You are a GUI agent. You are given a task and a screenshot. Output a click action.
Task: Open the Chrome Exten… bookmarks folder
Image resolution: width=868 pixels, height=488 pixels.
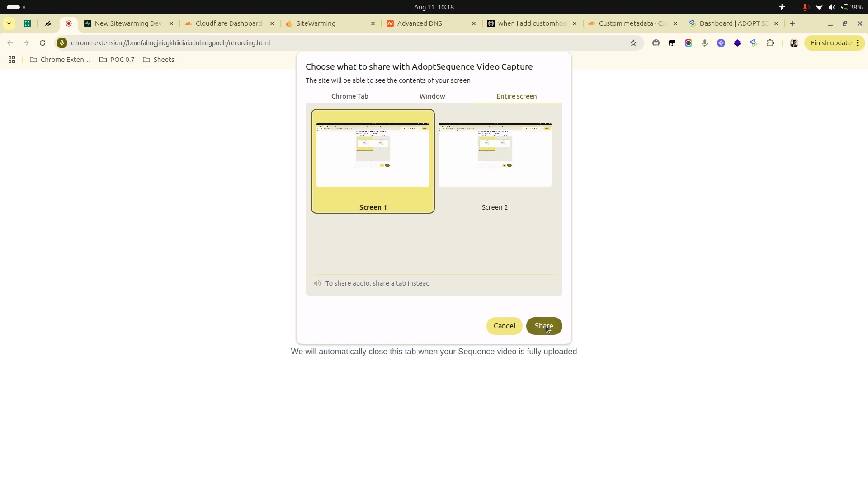tap(60, 60)
